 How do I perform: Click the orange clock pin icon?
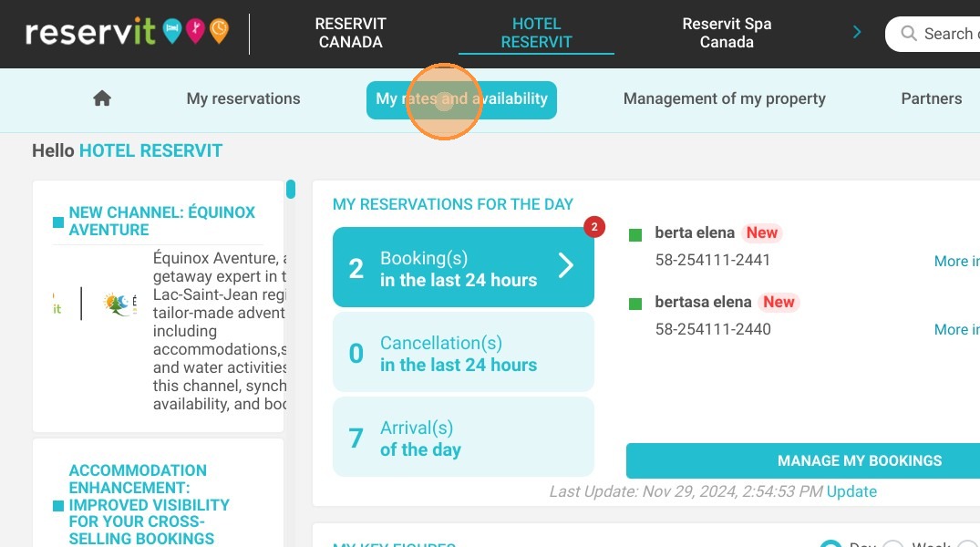click(219, 31)
